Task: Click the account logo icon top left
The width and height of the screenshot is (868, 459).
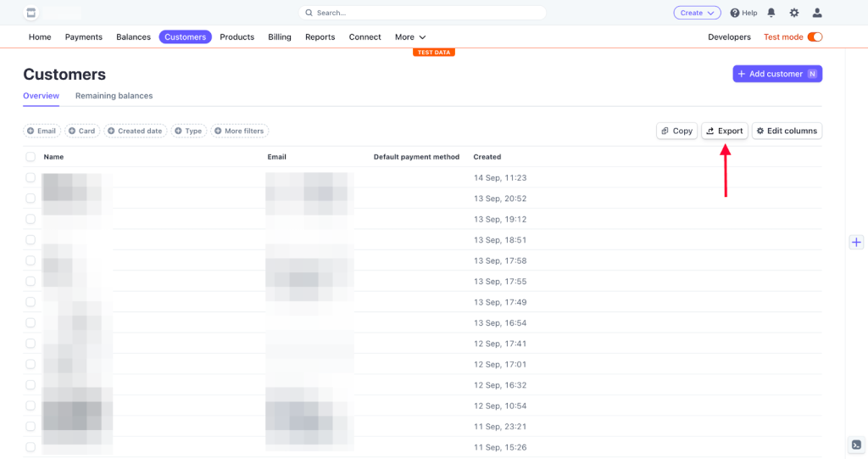Action: click(31, 13)
